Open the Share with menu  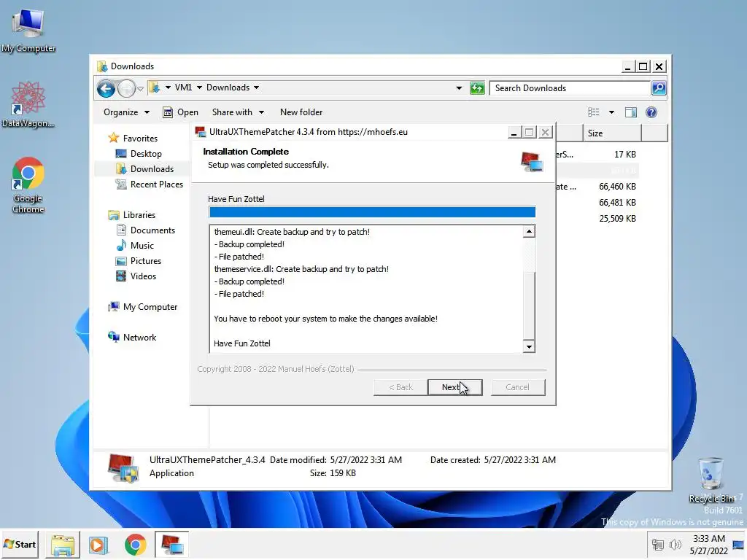pos(238,112)
